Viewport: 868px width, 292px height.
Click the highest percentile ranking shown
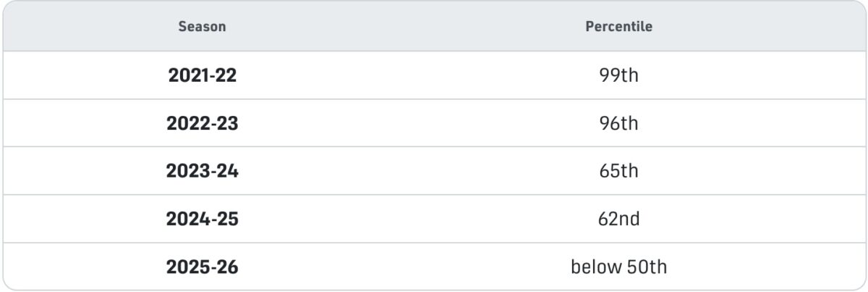(x=618, y=75)
